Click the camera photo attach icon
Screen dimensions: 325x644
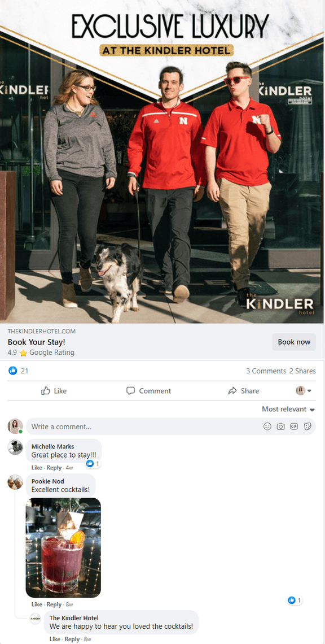coord(280,427)
